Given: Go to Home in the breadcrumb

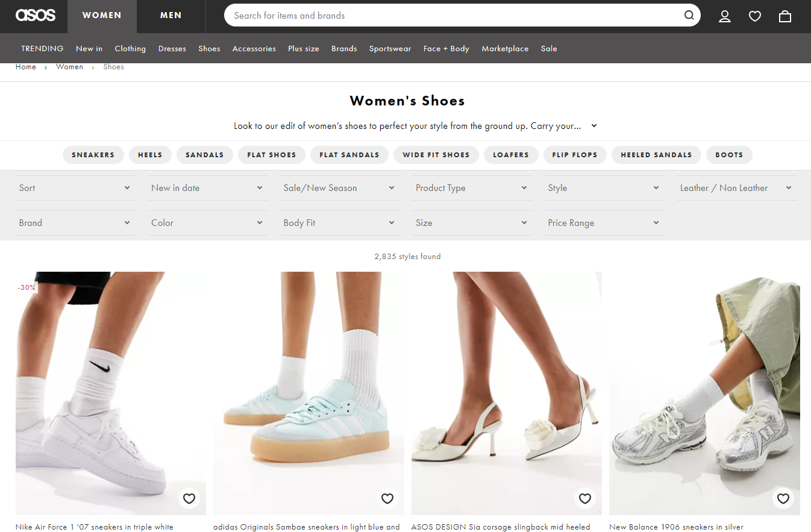Looking at the screenshot, I should [x=26, y=67].
